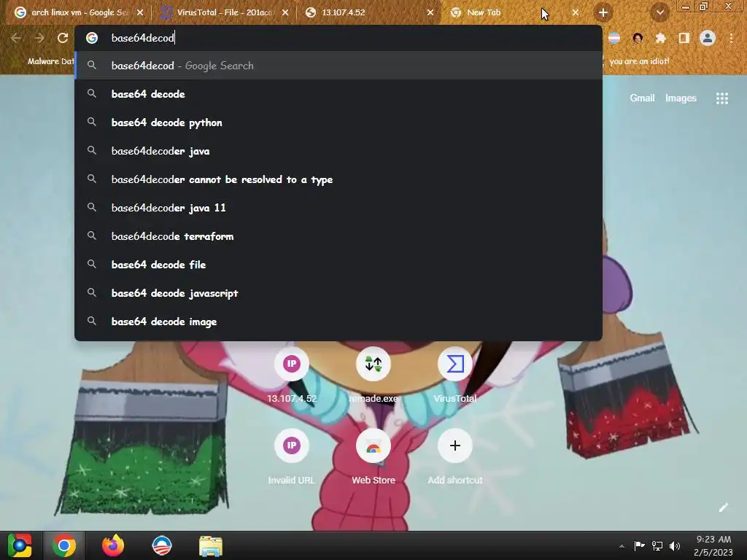Viewport: 747px width, 560px height.
Task: Choose 'base64 decode file' suggestion
Action: pos(338,265)
